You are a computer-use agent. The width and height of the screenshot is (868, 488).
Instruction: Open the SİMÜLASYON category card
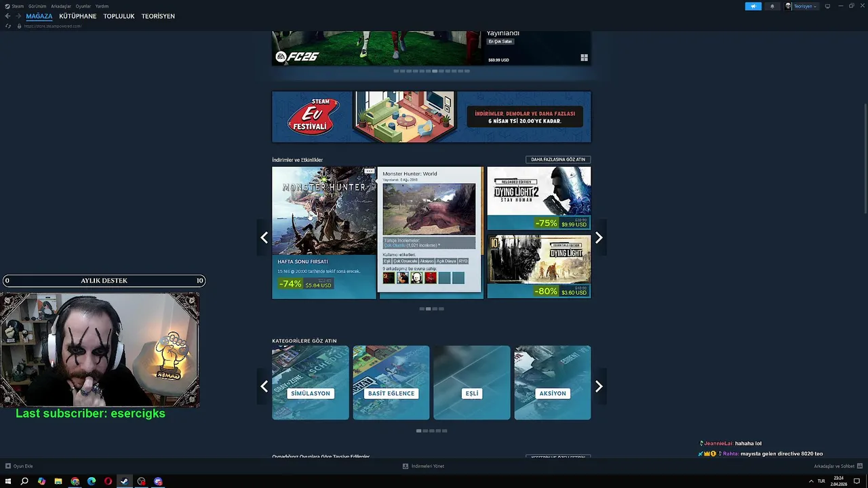tap(311, 383)
